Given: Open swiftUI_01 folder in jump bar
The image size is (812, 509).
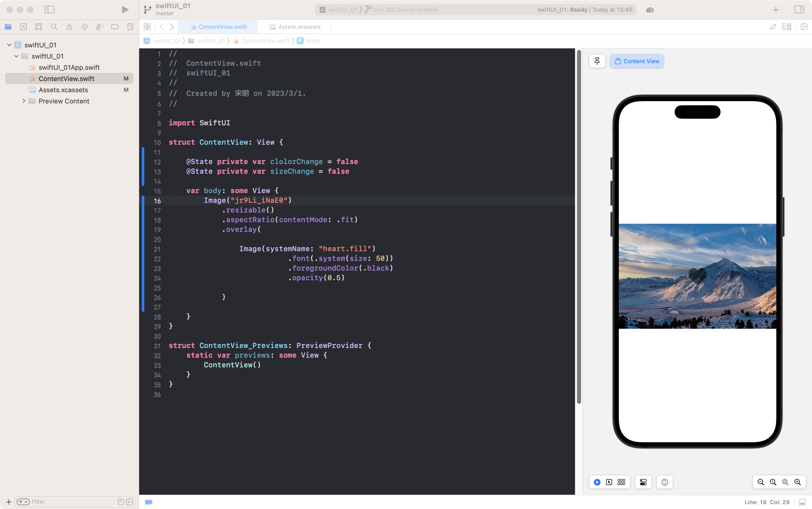Looking at the screenshot, I should (206, 41).
